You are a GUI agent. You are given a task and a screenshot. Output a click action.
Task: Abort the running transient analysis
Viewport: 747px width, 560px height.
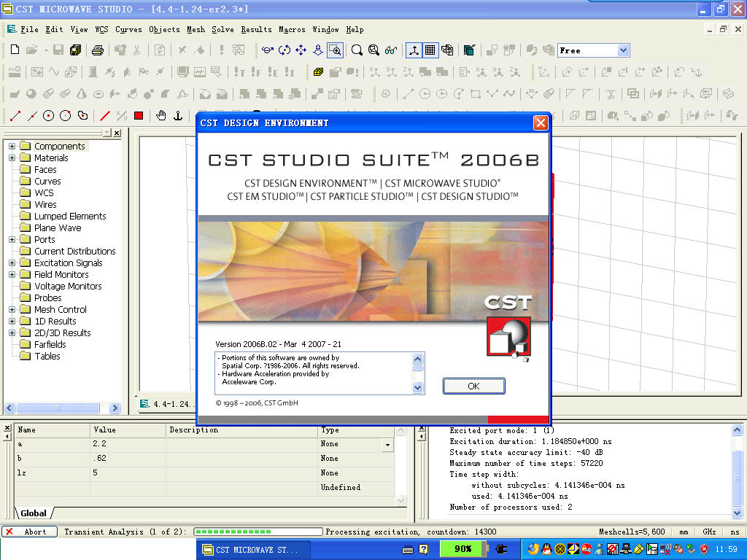[x=29, y=532]
